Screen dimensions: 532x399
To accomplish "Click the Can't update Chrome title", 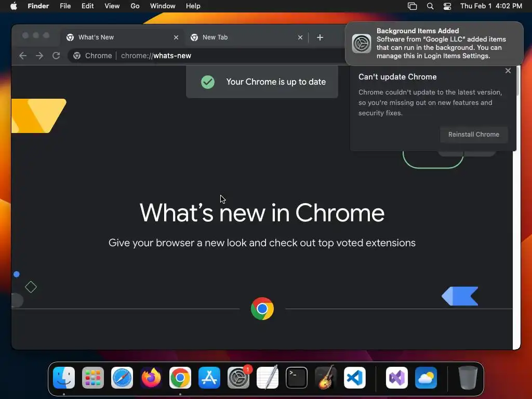I will pyautogui.click(x=397, y=77).
